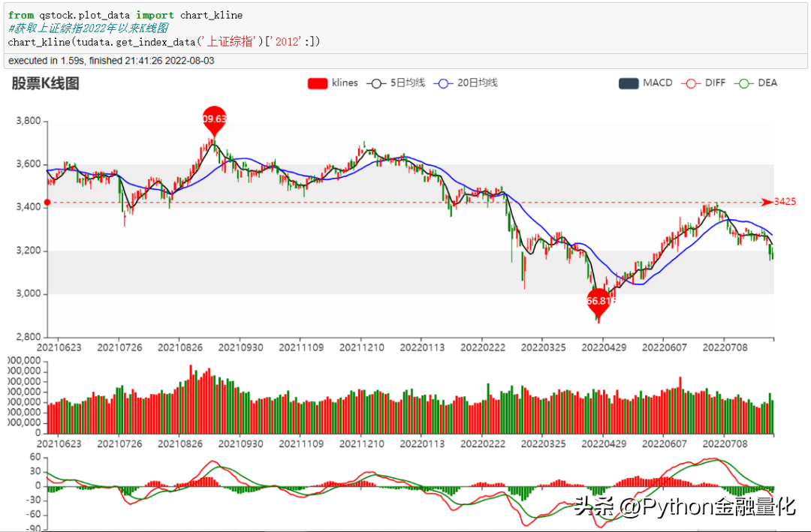Click the 'executed in 1.59s' status text

point(111,61)
